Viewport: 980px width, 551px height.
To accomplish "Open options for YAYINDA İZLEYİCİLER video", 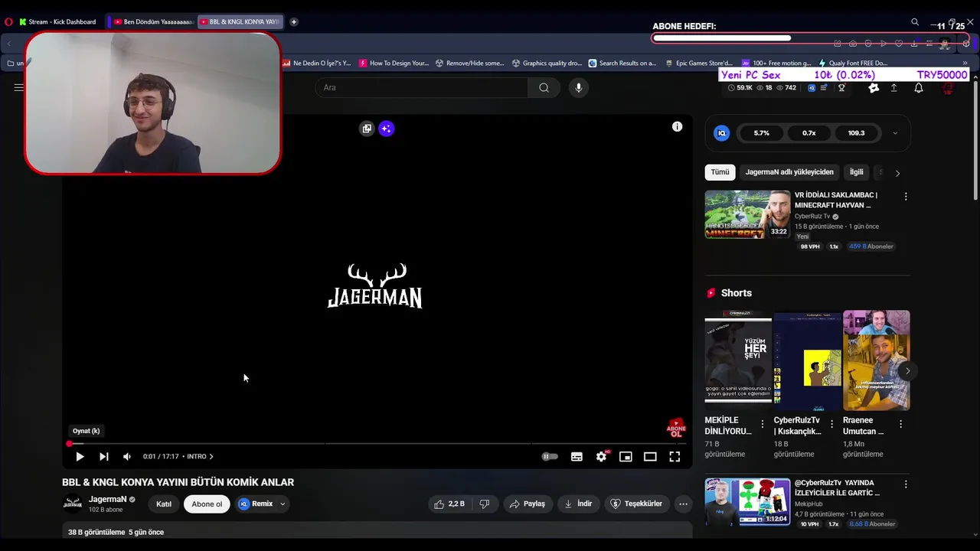I will pos(906,484).
